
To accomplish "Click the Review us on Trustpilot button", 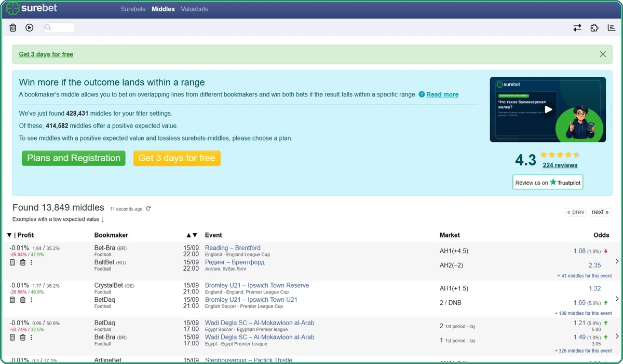I will (548, 182).
